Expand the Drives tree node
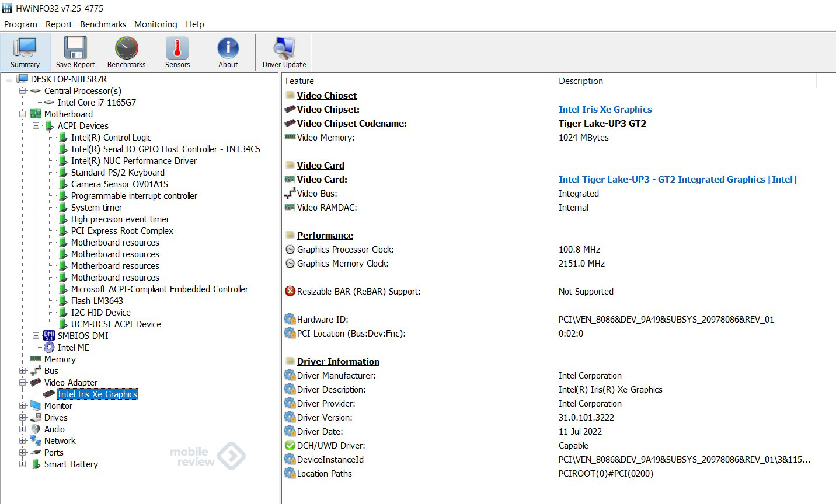This screenshot has height=504, width=836. pos(23,417)
